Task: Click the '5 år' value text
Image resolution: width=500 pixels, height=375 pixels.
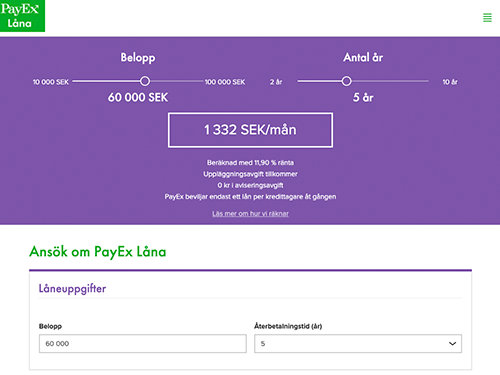Action: [363, 98]
